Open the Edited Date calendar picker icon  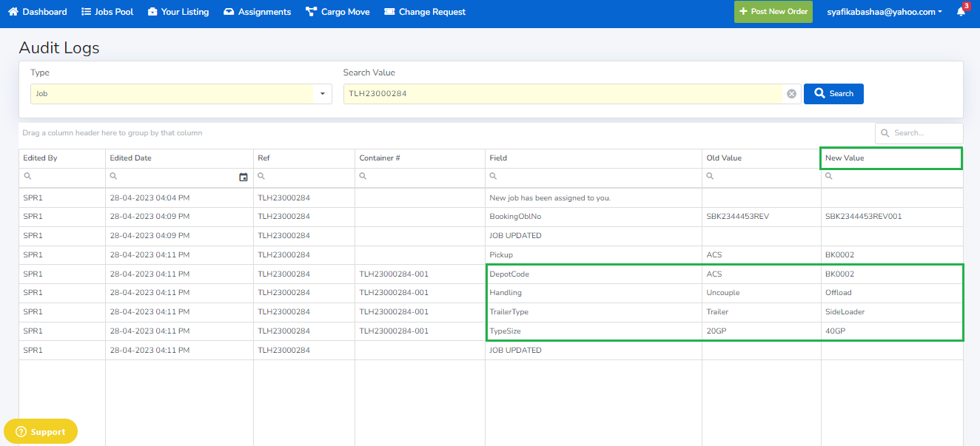[244, 177]
